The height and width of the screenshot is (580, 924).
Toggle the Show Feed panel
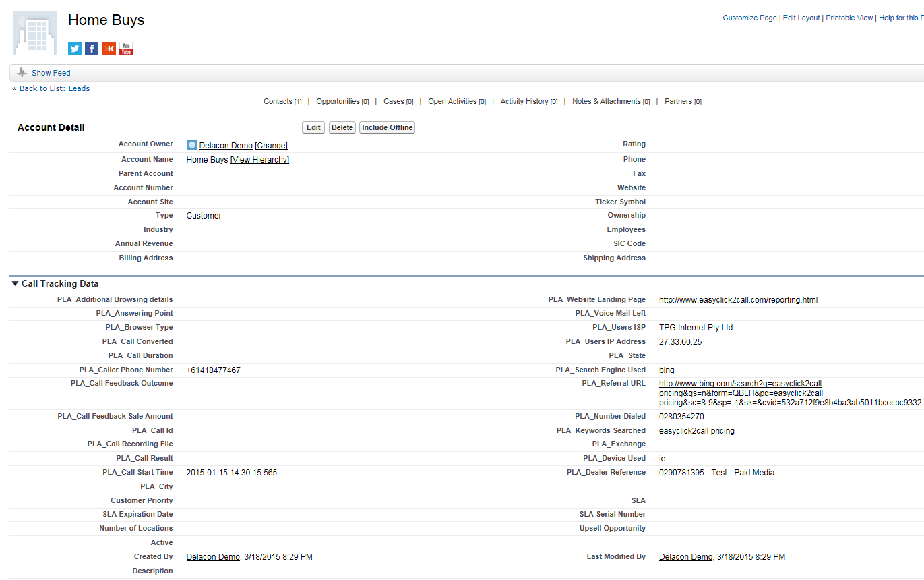(49, 72)
